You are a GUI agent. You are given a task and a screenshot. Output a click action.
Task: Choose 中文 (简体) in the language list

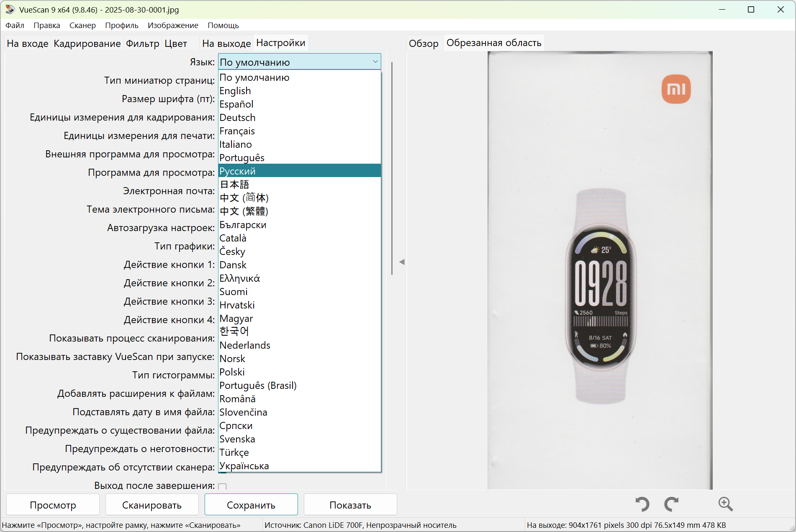(300, 198)
